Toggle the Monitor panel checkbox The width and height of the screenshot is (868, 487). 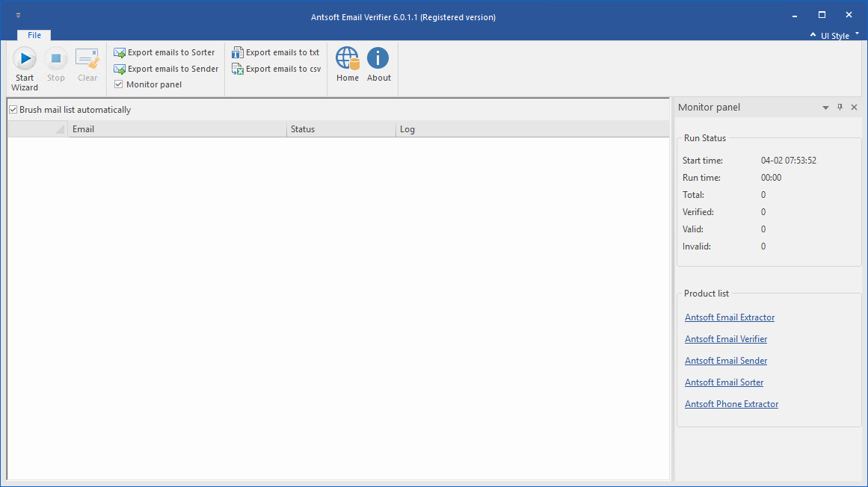click(118, 84)
